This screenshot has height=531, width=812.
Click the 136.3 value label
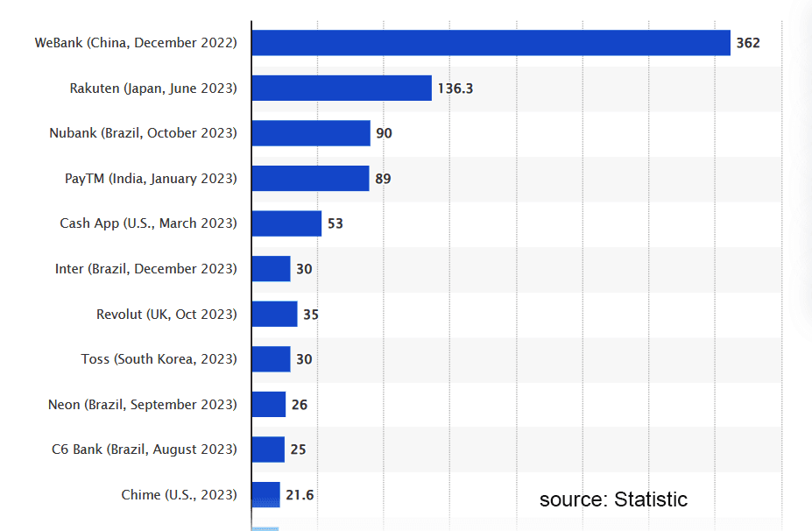pos(455,88)
